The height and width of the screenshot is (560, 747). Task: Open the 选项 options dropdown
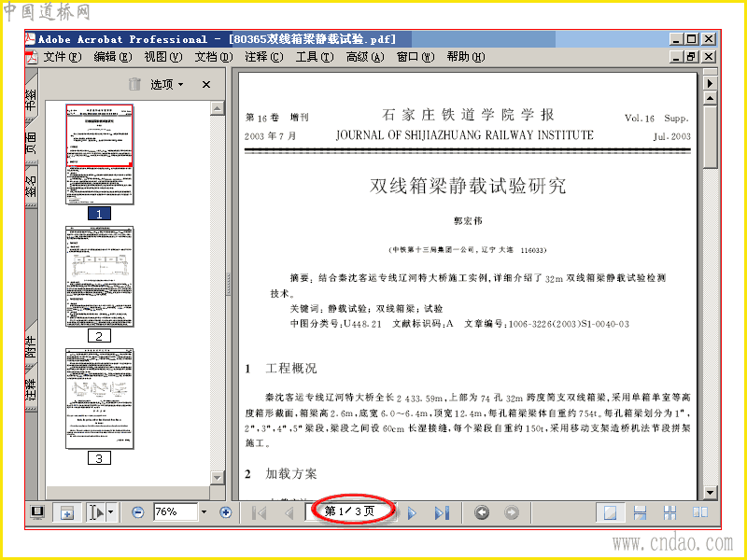click(167, 84)
